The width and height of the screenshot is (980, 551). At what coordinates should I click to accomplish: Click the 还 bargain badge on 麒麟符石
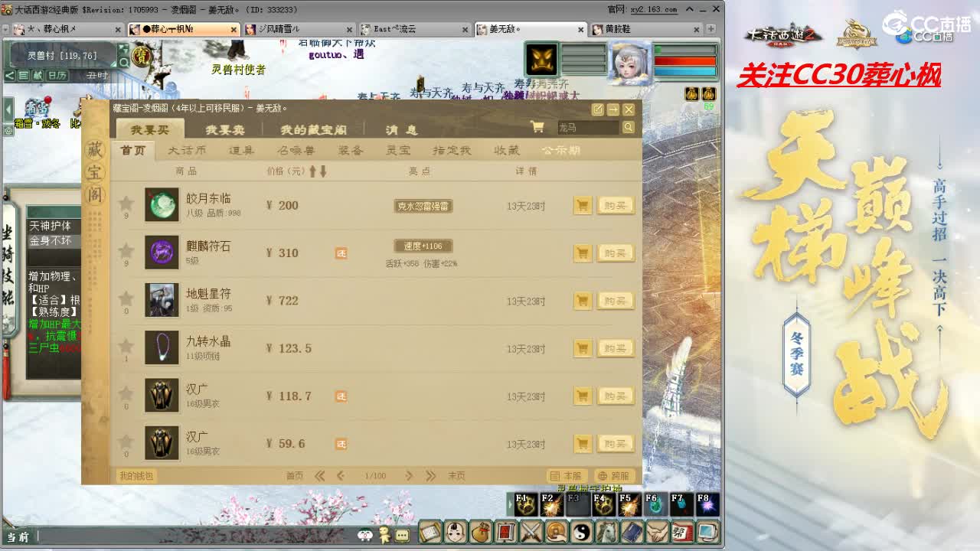click(341, 253)
